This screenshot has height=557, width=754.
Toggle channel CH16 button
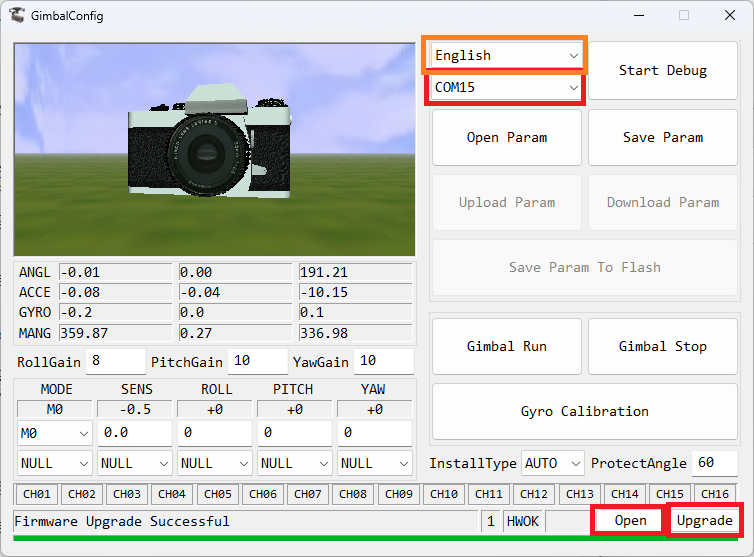click(x=714, y=494)
